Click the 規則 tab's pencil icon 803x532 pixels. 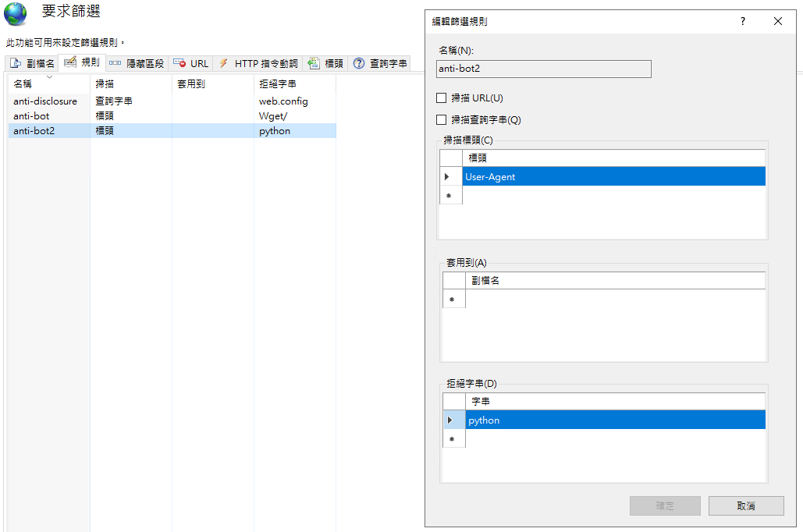[70, 62]
